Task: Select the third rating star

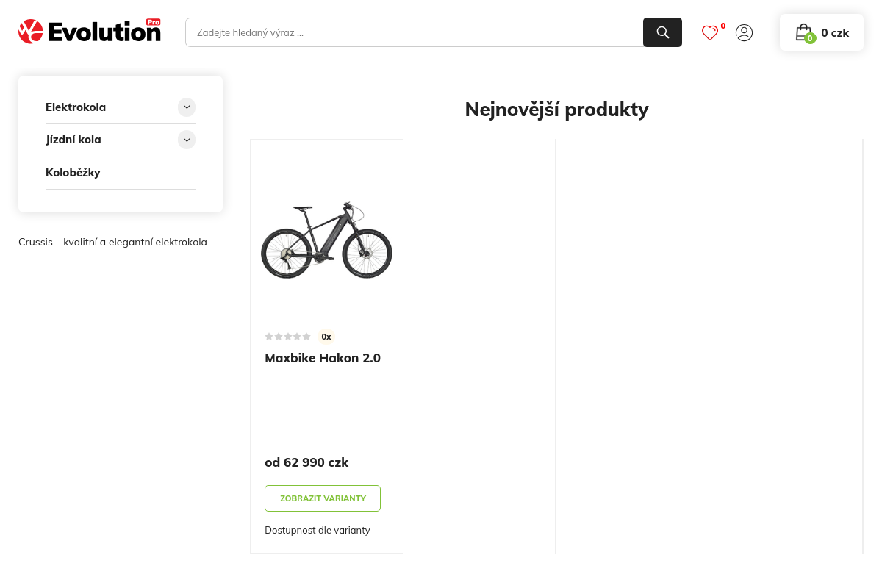Action: 288,336
